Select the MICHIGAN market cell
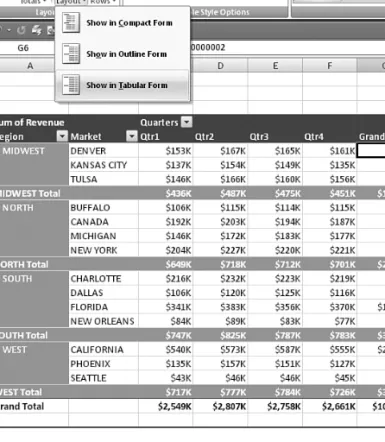 tap(103, 236)
